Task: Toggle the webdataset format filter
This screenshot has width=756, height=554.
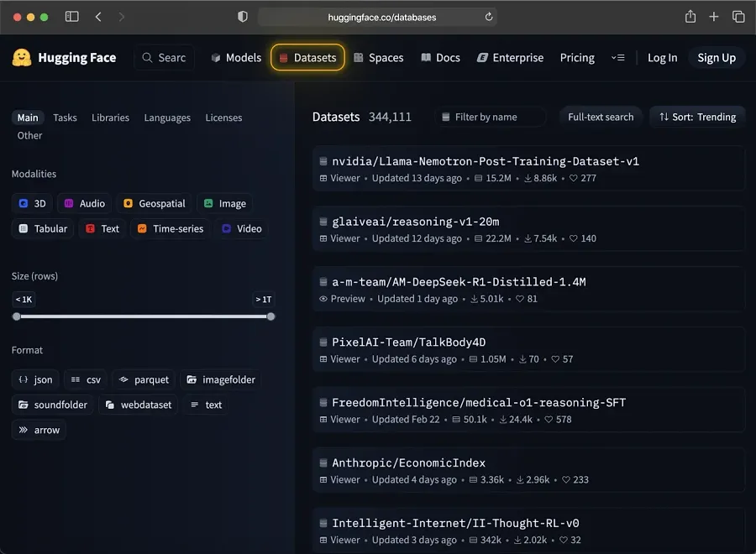Action: [139, 405]
